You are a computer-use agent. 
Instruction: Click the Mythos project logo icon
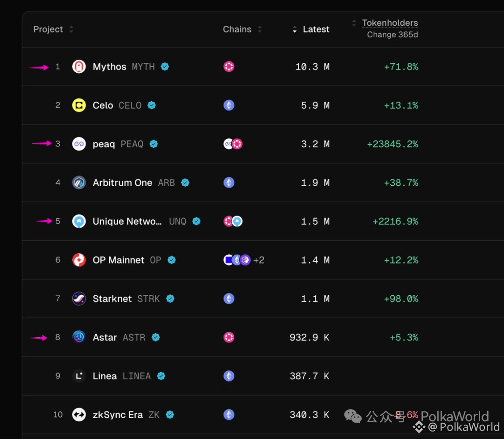[x=79, y=67]
